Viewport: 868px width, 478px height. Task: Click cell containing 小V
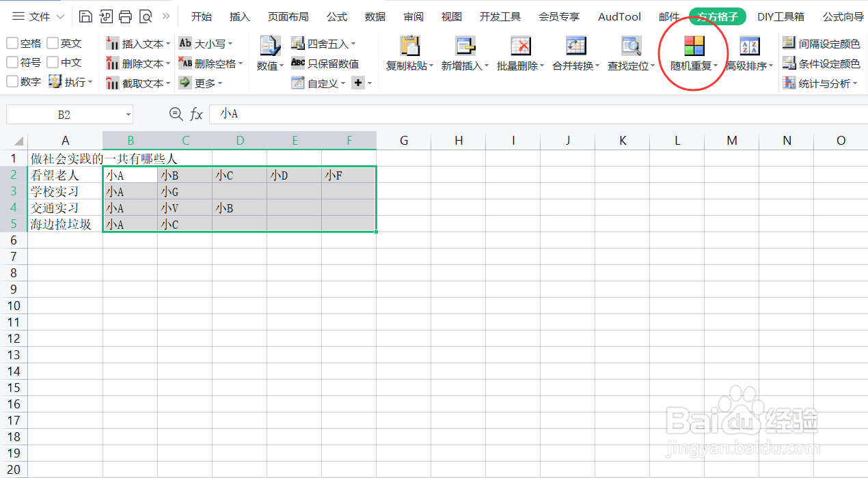[x=185, y=208]
